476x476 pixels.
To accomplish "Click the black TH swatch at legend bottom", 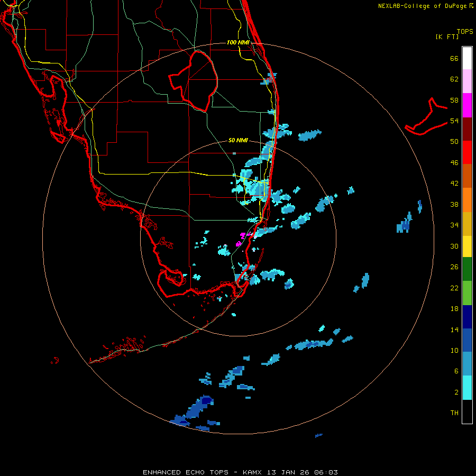I will [x=467, y=411].
